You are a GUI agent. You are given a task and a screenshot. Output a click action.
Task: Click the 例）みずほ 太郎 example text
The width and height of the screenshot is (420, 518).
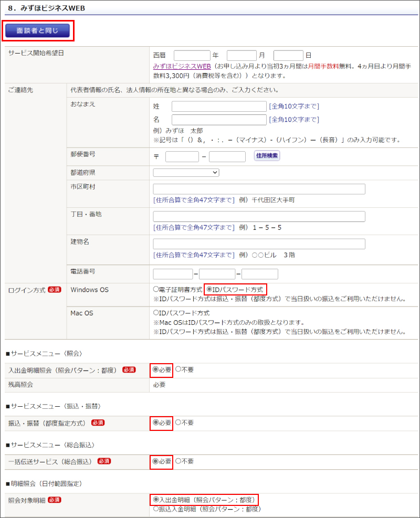click(x=178, y=131)
